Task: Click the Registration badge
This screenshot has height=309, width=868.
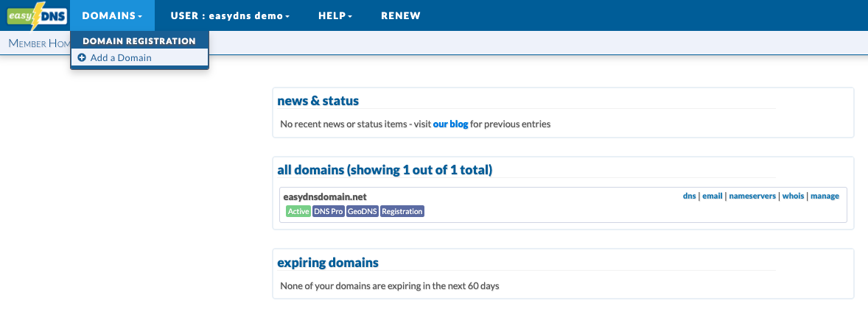Action: pos(402,211)
